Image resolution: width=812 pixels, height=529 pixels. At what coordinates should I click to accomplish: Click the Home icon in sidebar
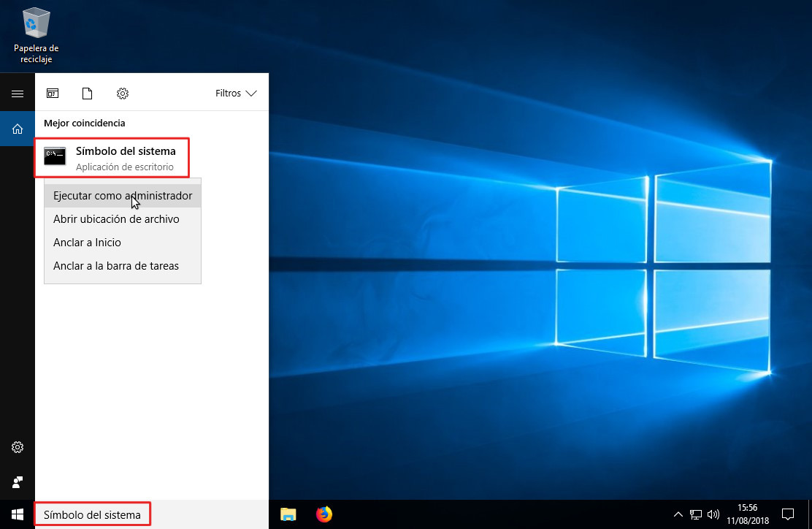coord(18,129)
